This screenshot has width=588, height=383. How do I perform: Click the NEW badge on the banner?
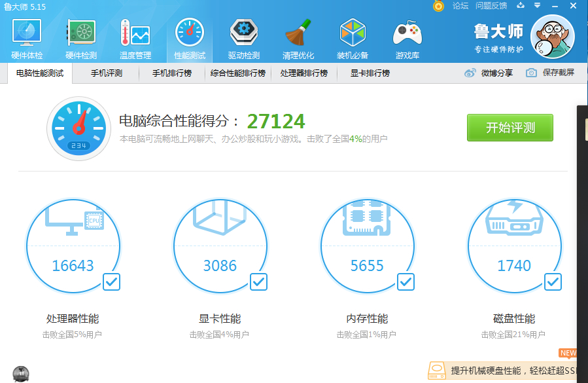click(568, 354)
